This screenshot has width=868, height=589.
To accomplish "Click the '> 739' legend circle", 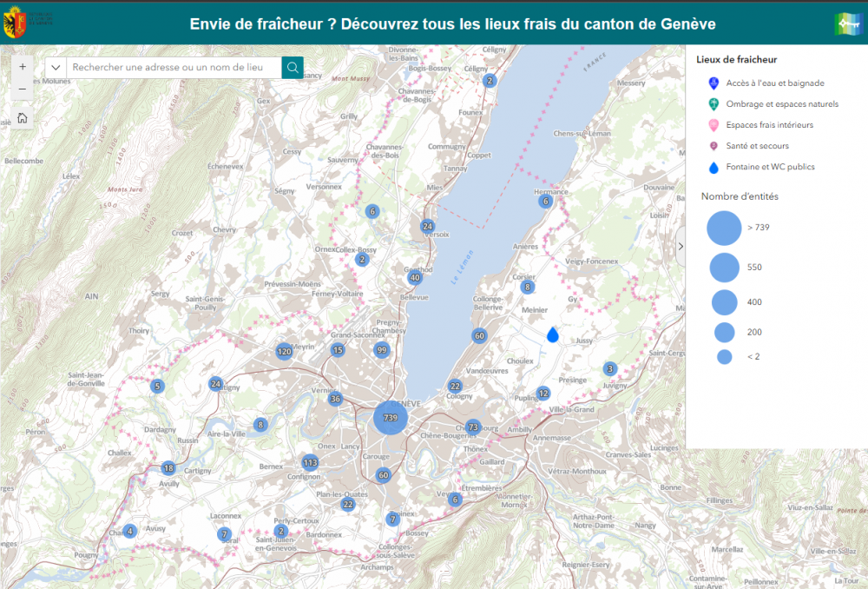I will [x=724, y=228].
